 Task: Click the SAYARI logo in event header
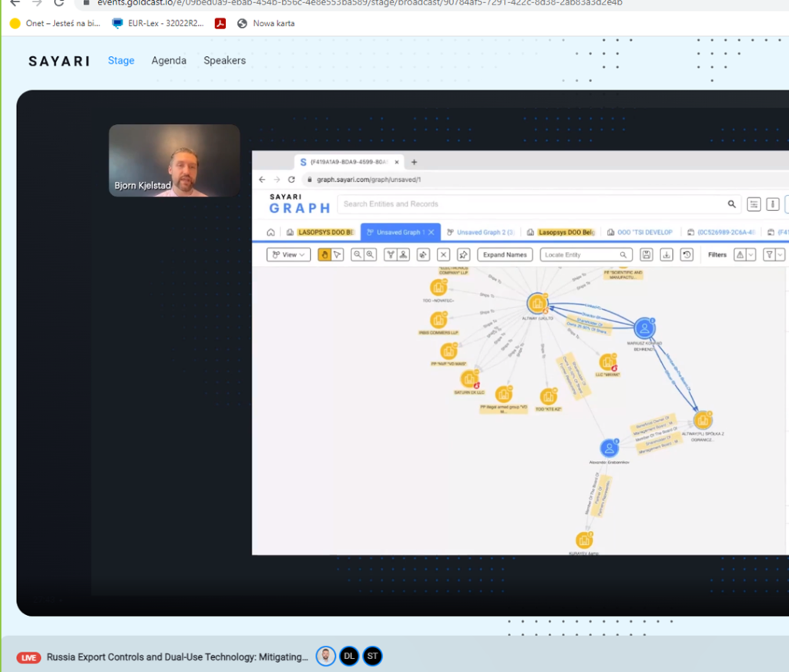point(59,61)
